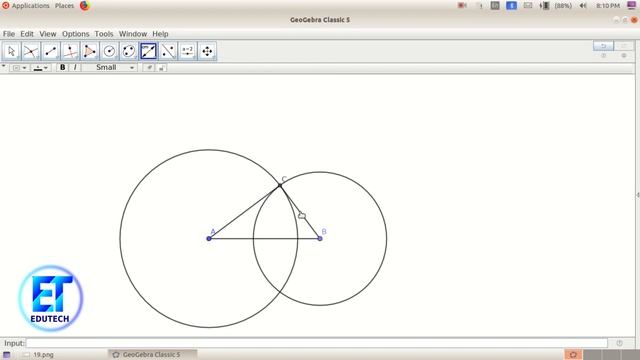Click the Redo button

624,46
